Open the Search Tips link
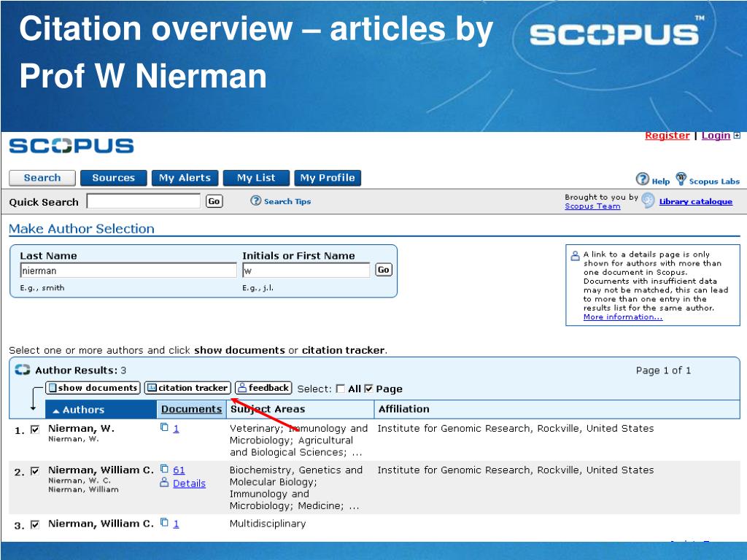747x560 pixels. click(x=287, y=201)
